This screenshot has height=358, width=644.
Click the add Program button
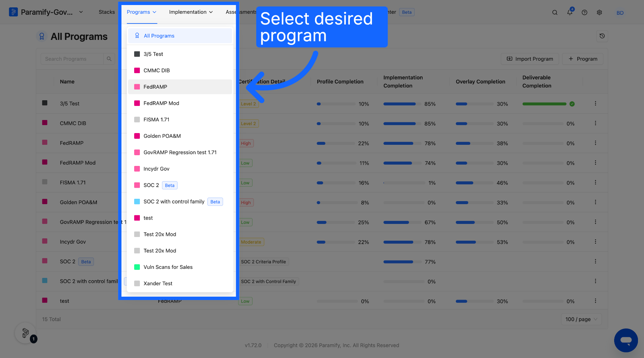point(583,59)
